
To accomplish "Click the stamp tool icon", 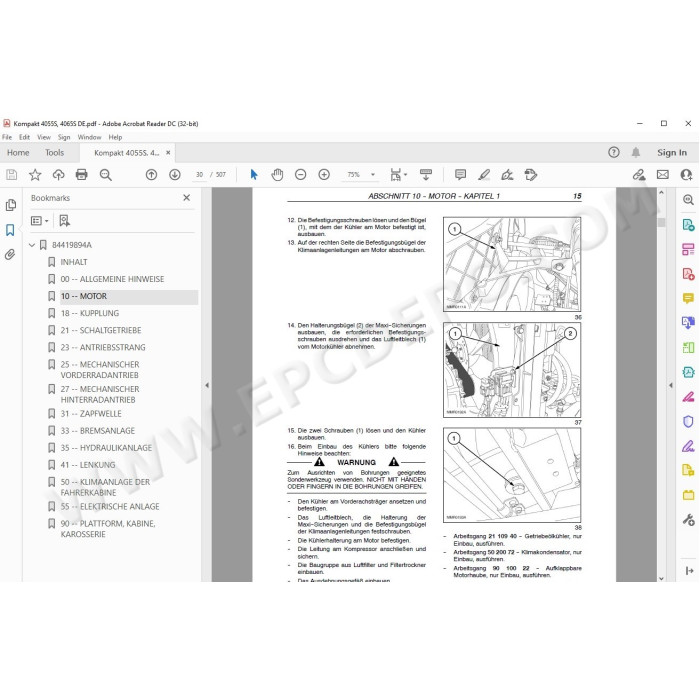I will (531, 175).
